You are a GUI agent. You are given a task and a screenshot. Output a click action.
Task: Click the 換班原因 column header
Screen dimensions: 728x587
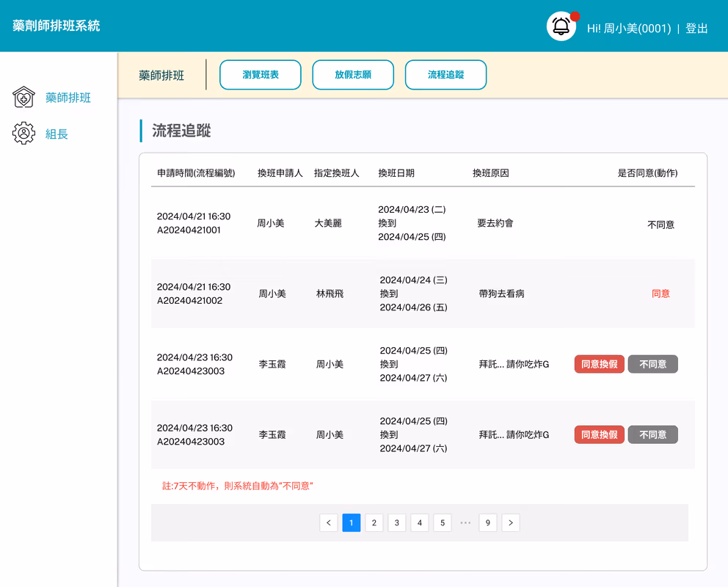(x=491, y=173)
